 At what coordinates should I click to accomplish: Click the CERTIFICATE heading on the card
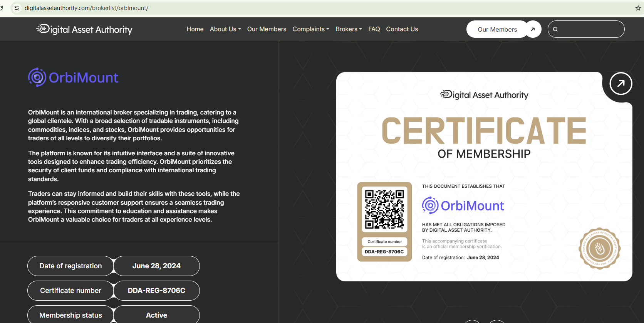coord(484,131)
